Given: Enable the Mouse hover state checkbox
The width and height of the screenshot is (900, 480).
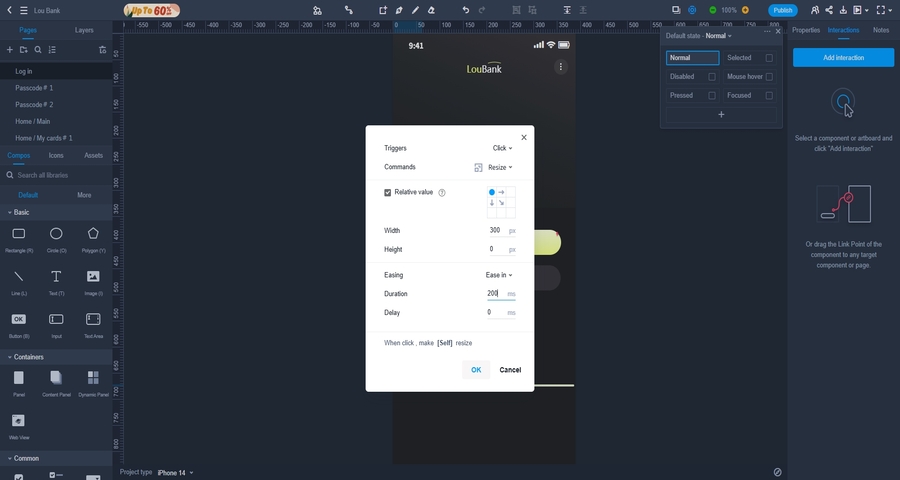Looking at the screenshot, I should [769, 77].
